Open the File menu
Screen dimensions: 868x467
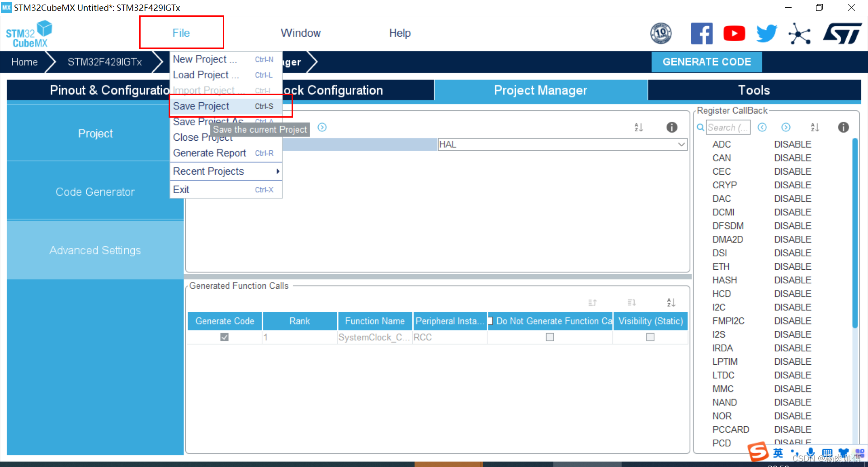181,33
